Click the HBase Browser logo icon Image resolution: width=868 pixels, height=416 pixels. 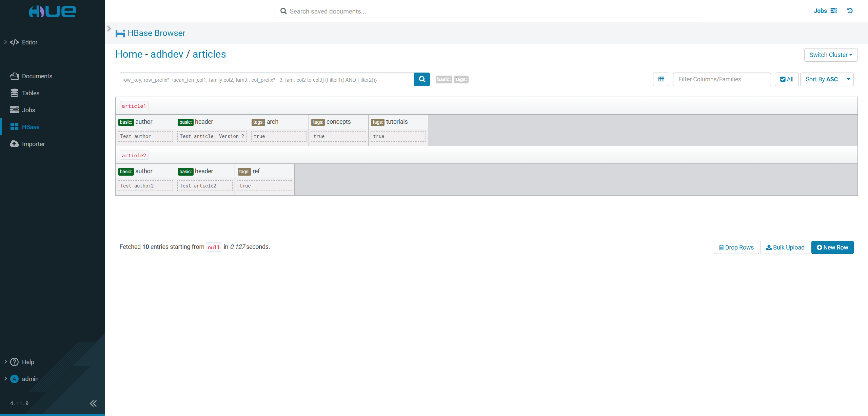point(120,33)
